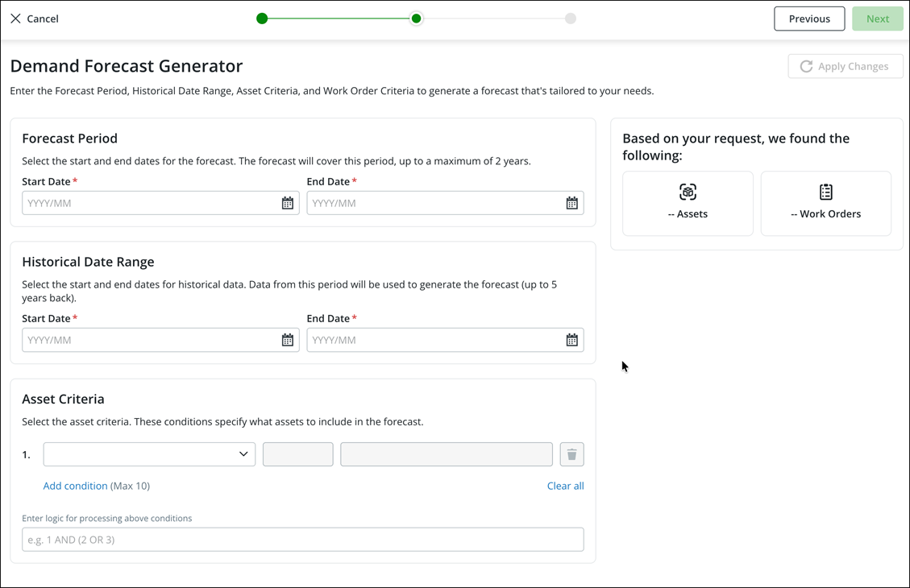Click the Cancel text

[43, 19]
